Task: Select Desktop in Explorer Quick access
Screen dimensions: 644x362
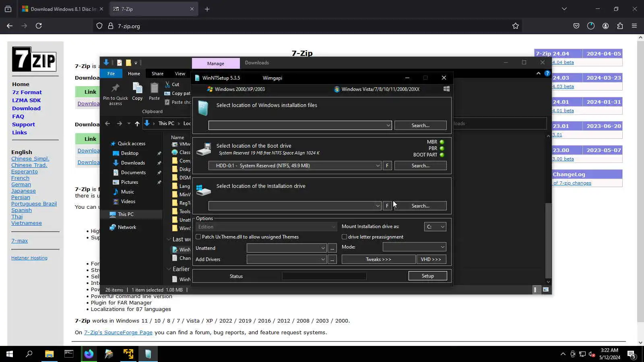Action: pyautogui.click(x=130, y=153)
